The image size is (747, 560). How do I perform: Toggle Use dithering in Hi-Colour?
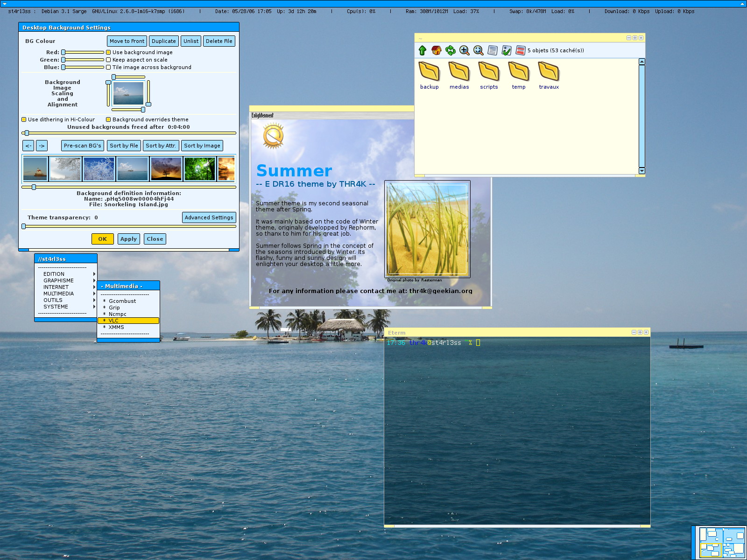24,119
